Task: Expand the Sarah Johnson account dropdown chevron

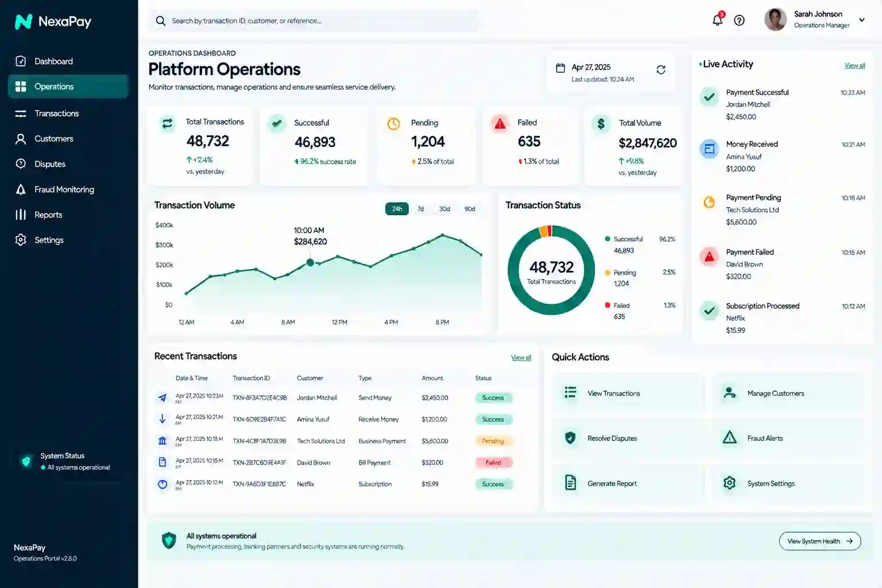Action: (862, 20)
